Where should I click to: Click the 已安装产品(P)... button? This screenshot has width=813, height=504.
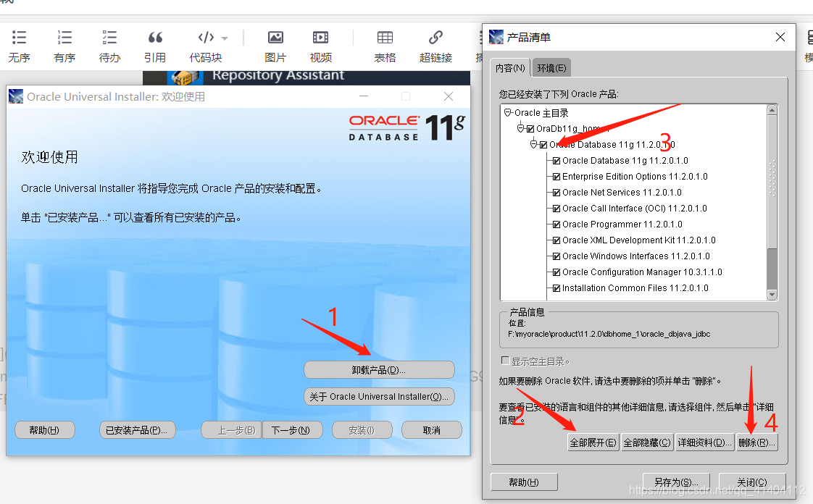point(137,430)
